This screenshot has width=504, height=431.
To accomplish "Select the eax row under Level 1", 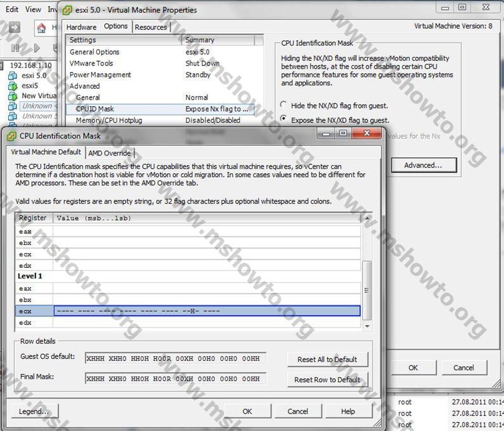I will (188, 288).
